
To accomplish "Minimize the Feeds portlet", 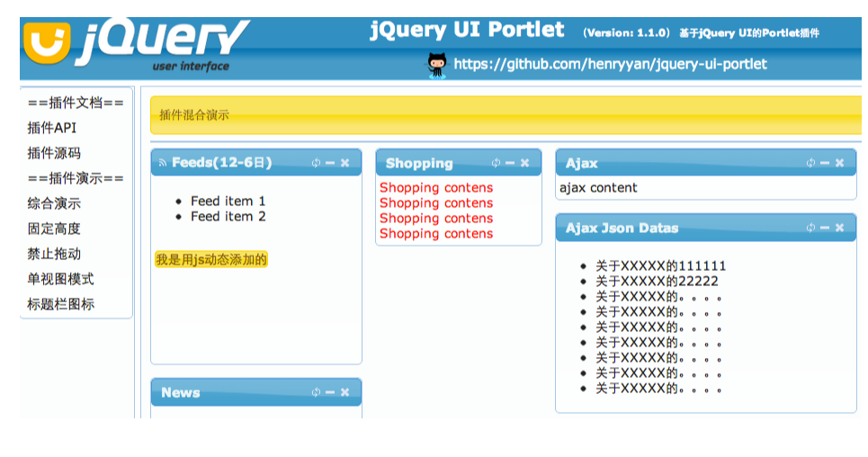I will click(x=330, y=163).
